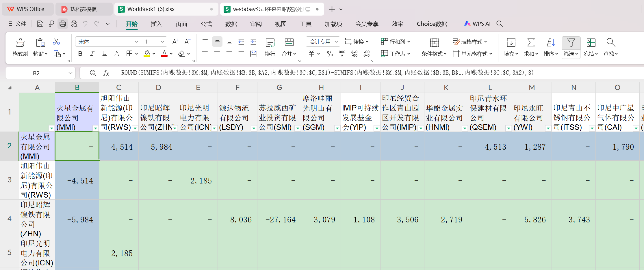Click the Print Preview icon
The image size is (644, 270).
point(74,24)
